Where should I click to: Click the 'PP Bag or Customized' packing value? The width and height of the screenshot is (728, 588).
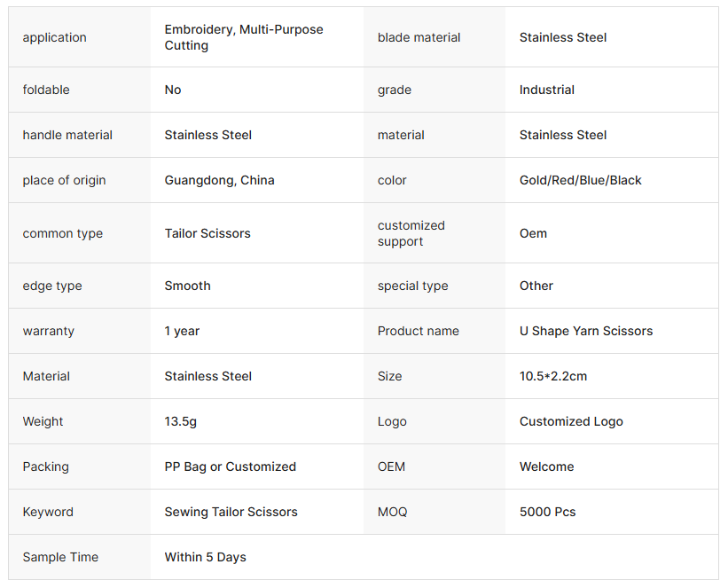(230, 466)
